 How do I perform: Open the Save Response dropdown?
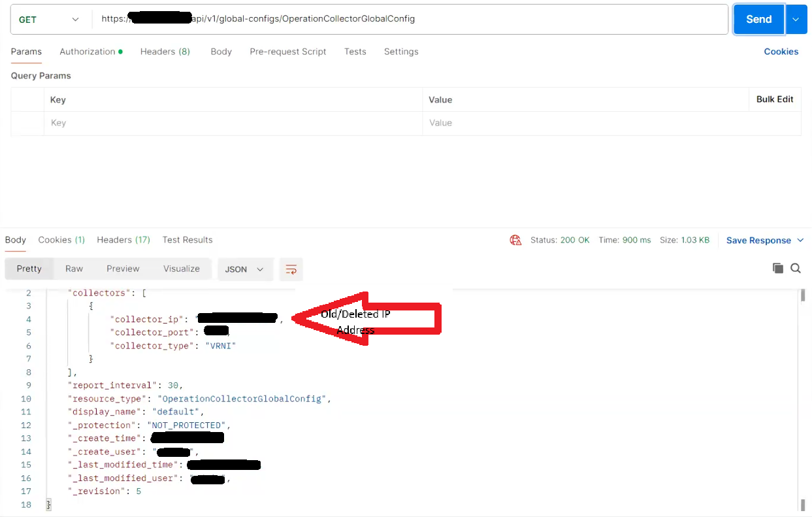pyautogui.click(x=765, y=241)
